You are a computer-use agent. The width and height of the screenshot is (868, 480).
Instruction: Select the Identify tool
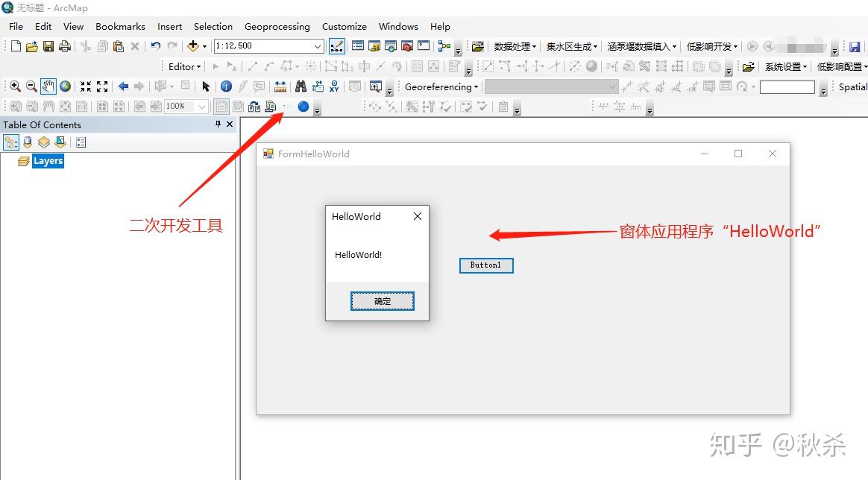pos(227,86)
